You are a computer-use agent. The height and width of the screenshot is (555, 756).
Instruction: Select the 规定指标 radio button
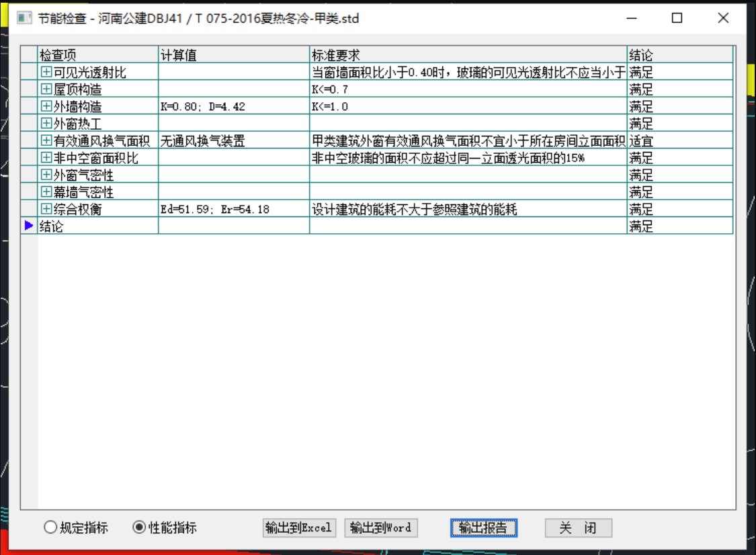pos(50,527)
